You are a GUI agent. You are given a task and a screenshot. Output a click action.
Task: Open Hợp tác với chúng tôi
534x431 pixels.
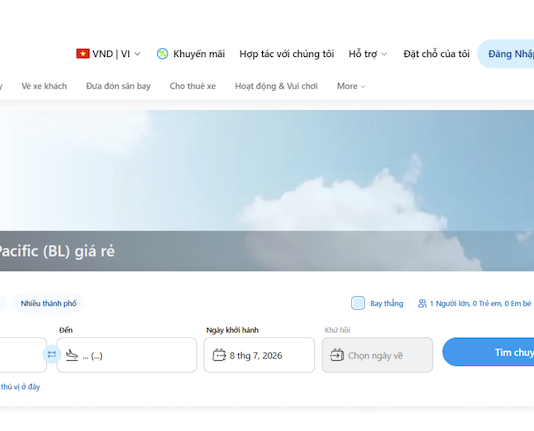(x=286, y=54)
